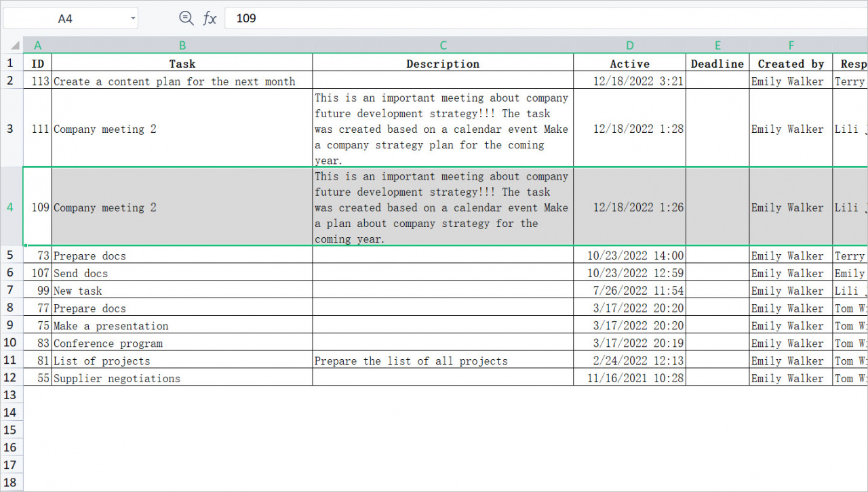Click the zoom magnifier icon in formula bar

186,18
